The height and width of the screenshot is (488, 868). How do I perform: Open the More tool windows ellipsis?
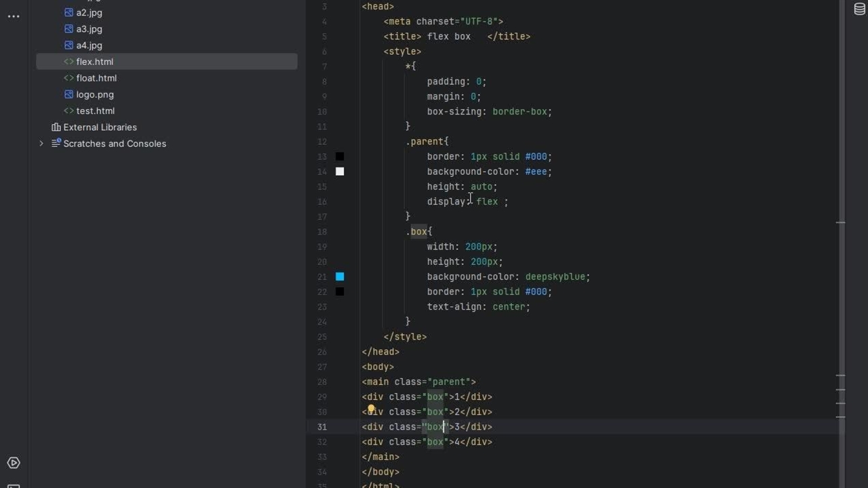[14, 16]
